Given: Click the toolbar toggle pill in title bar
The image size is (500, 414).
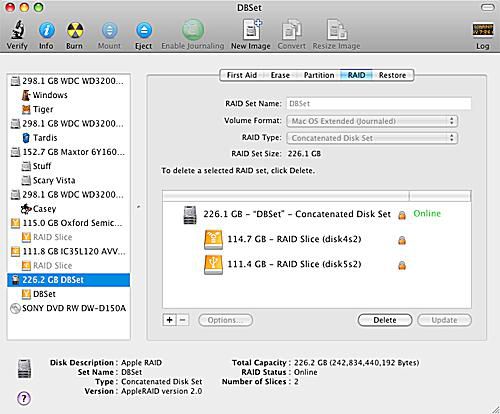Looking at the screenshot, I should (487, 8).
